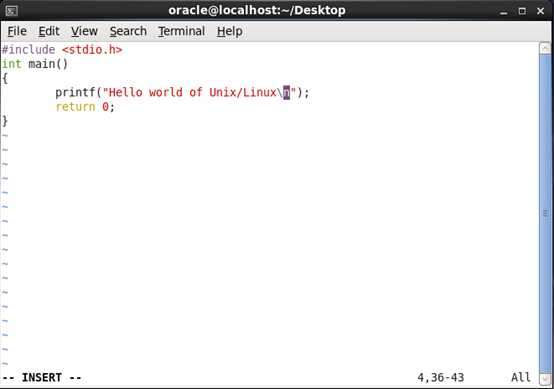The image size is (554, 389).
Task: Click the 'main()' function name
Action: (x=48, y=64)
